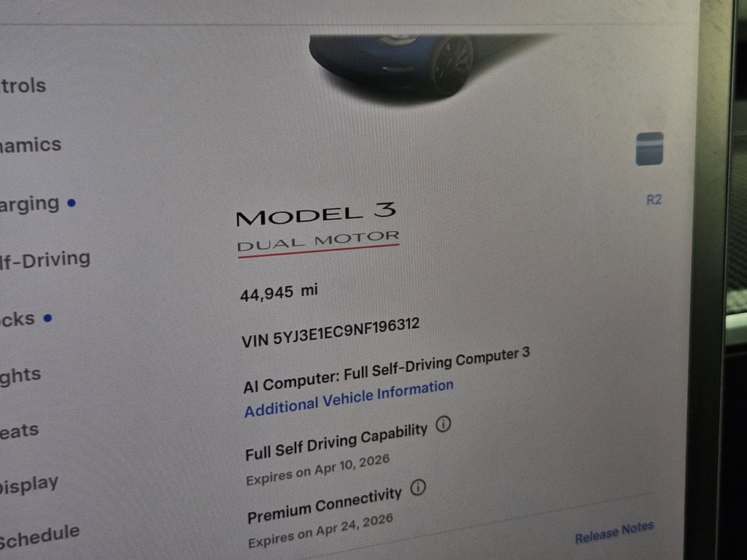Image resolution: width=747 pixels, height=560 pixels.
Task: Tap info icon beside Full Self Driving Capability
Action: (443, 424)
